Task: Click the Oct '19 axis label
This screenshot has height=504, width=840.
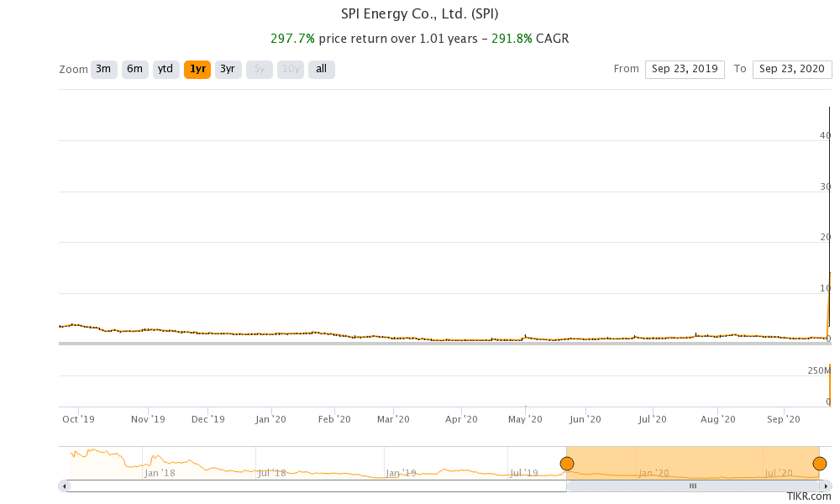Action: (x=78, y=419)
